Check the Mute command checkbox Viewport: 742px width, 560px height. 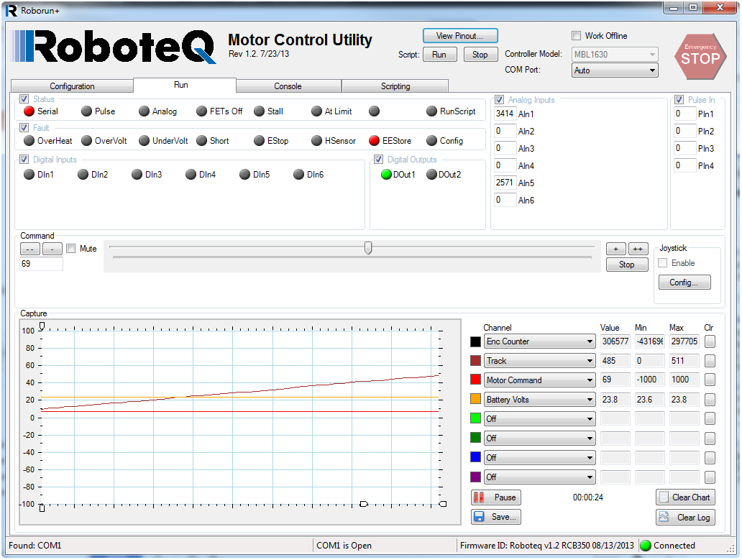(x=71, y=248)
